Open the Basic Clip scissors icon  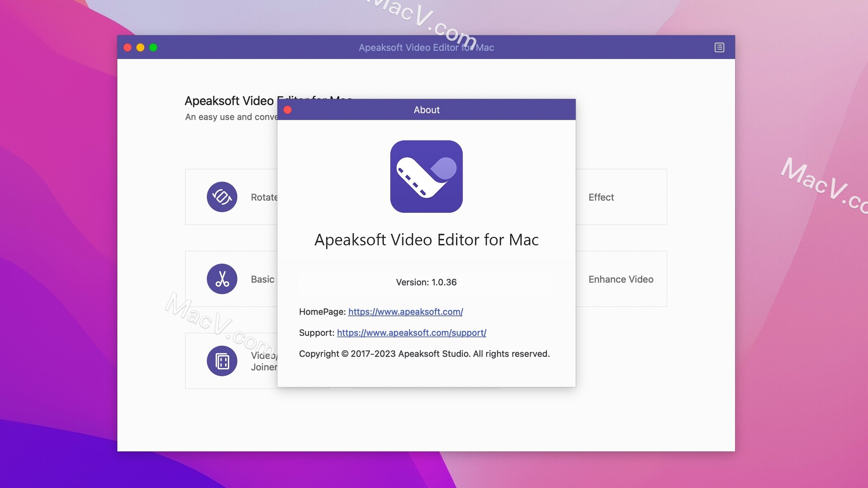(222, 279)
